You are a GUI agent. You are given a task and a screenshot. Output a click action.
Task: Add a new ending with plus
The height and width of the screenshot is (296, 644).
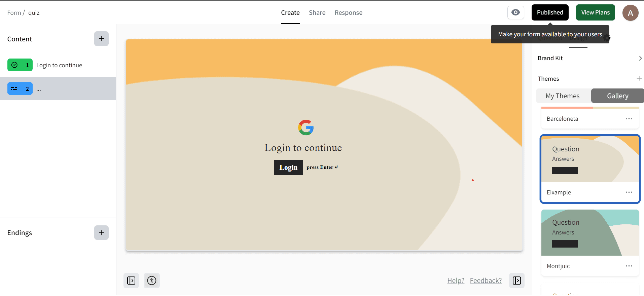click(x=101, y=233)
